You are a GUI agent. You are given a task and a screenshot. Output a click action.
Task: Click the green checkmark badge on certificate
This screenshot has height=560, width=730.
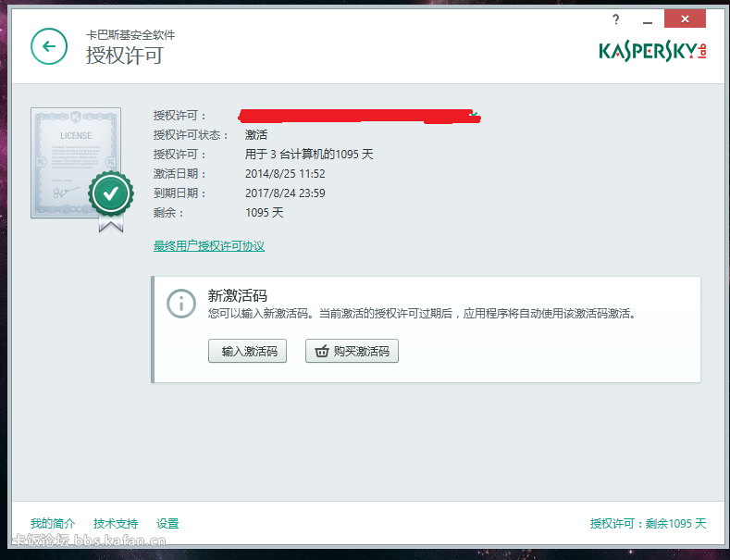pos(111,193)
